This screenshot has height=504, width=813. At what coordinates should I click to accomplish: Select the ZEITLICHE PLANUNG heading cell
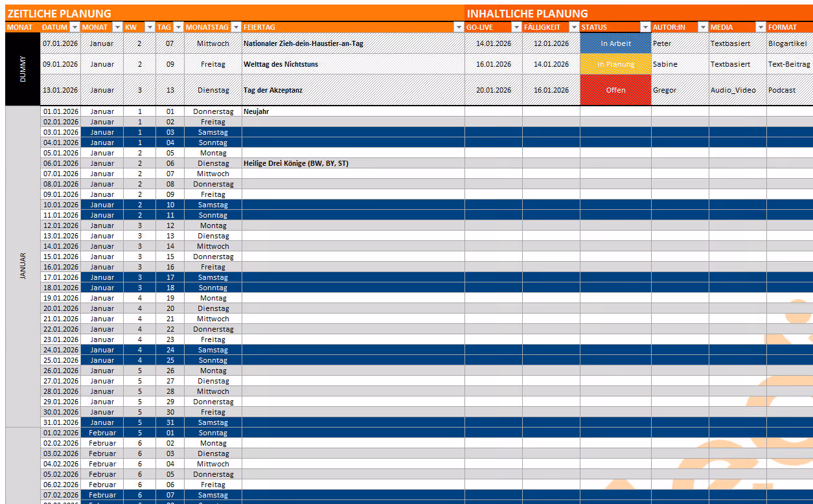coord(235,14)
